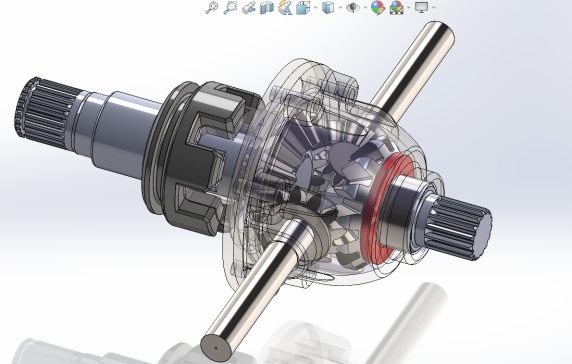Toggle the Hide/Show Items eye icon
Viewport: 572px width, 364px height.
tap(353, 8)
